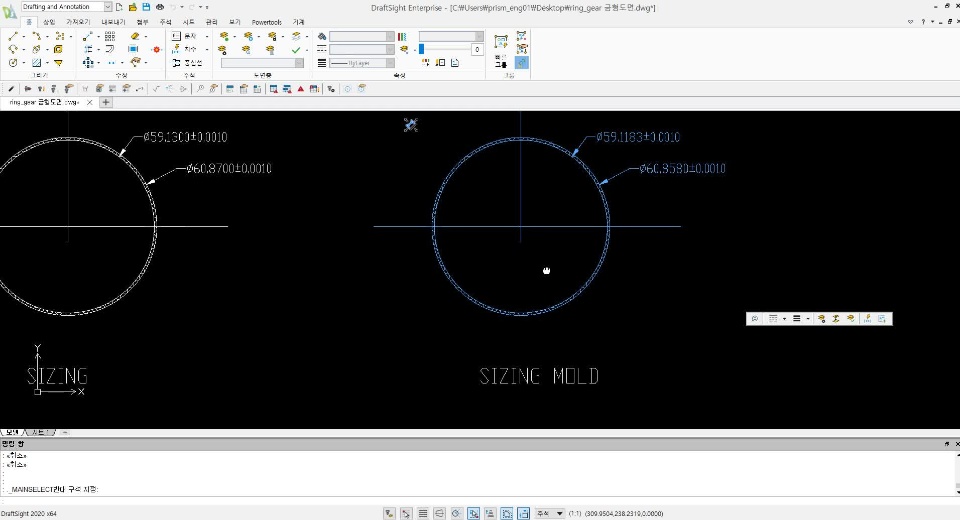960x520 pixels.
Task: Switch to the 삽입 ribbon tab
Action: pos(49,22)
